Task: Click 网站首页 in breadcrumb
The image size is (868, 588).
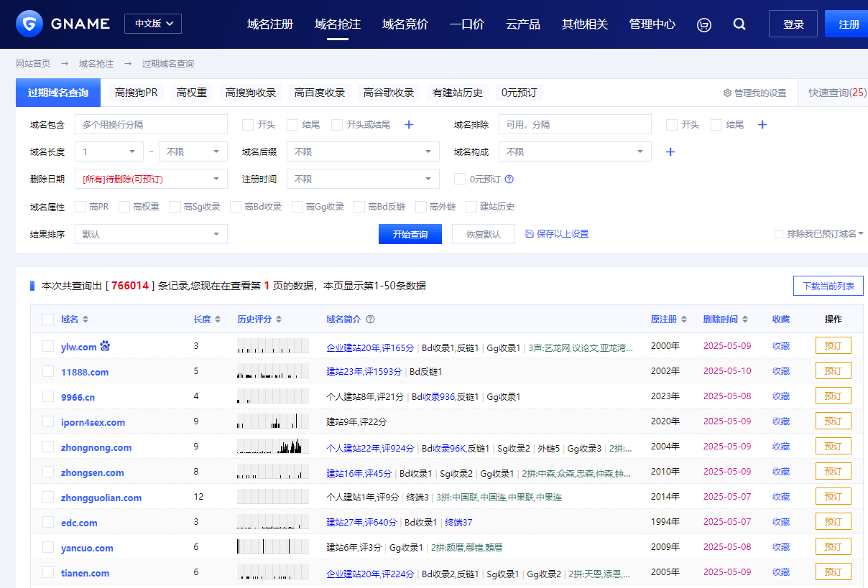Action: click(33, 64)
